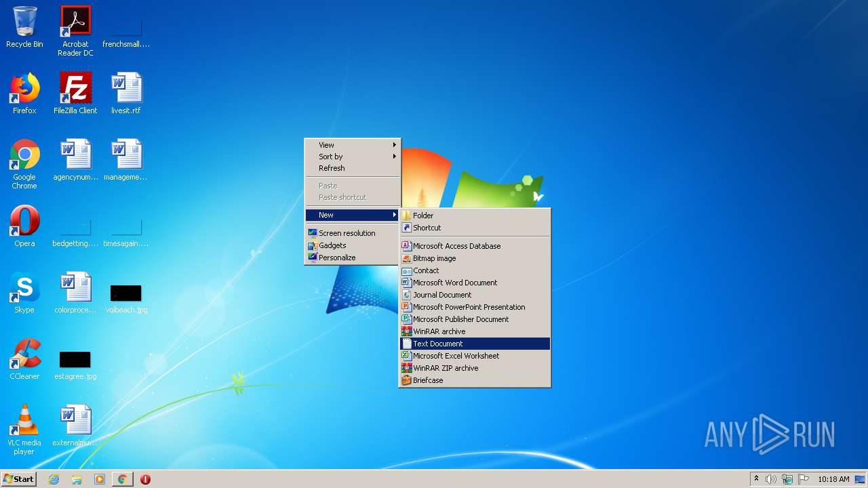This screenshot has height=488, width=868.
Task: Create a new WinRAR archive
Action: click(475, 331)
